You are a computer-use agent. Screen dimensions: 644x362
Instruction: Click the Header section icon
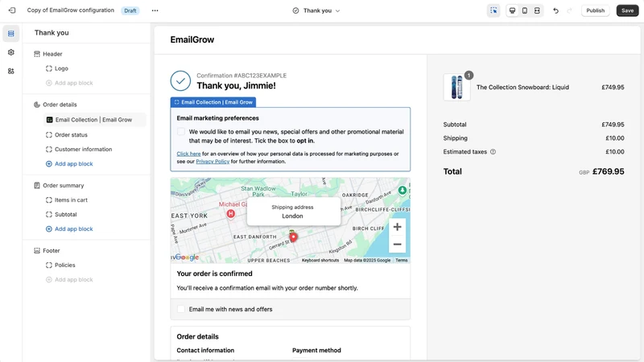coord(37,54)
